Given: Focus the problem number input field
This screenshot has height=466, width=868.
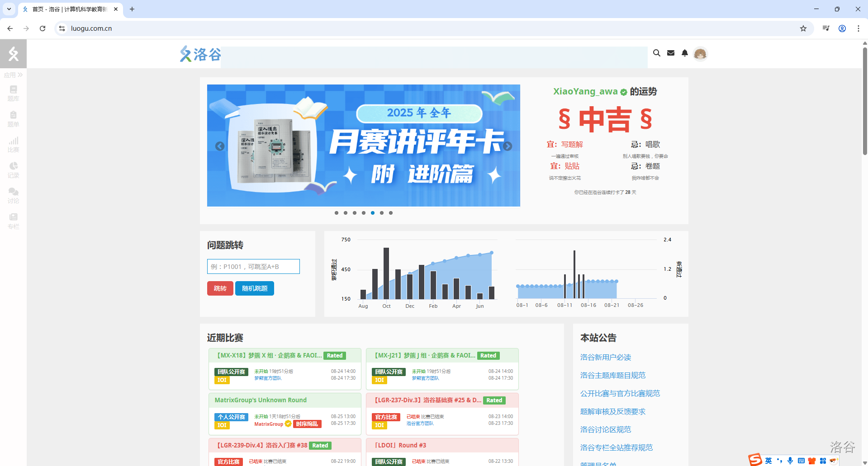Looking at the screenshot, I should point(253,267).
